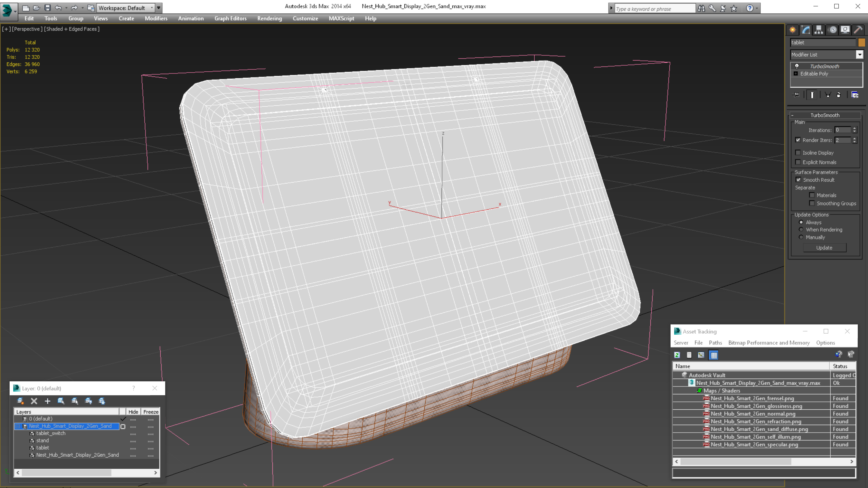Screen dimensions: 868x488
Task: Open the Create command panel tab
Action: click(793, 30)
